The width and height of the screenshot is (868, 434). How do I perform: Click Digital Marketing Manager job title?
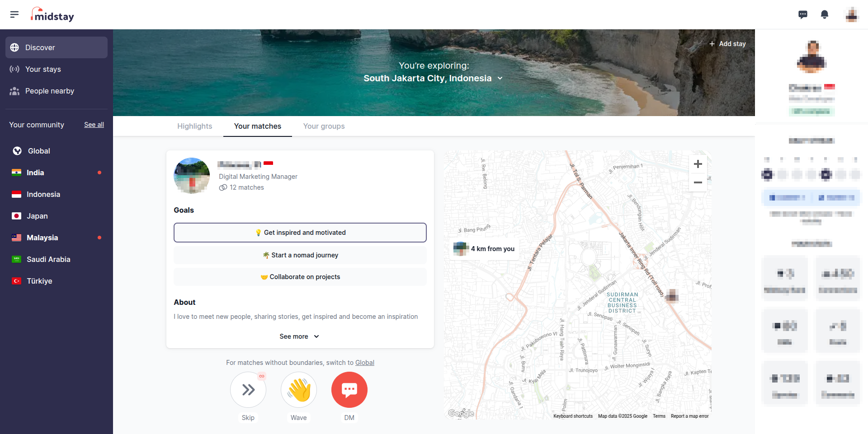[x=258, y=177]
